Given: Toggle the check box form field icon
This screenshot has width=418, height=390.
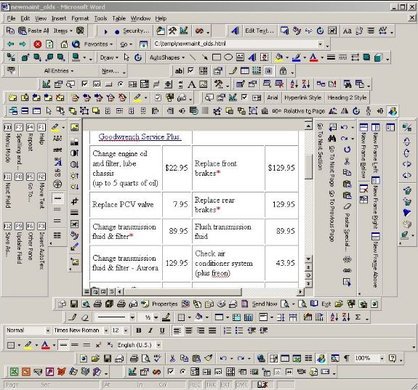Looking at the screenshot, I should tap(190, 71).
